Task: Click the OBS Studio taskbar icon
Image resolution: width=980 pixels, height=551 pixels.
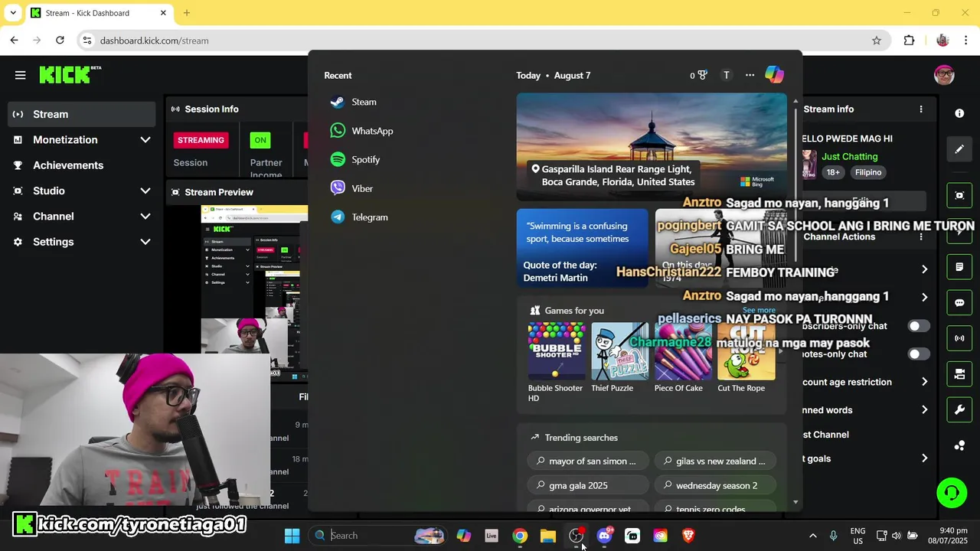Action: coord(577,536)
